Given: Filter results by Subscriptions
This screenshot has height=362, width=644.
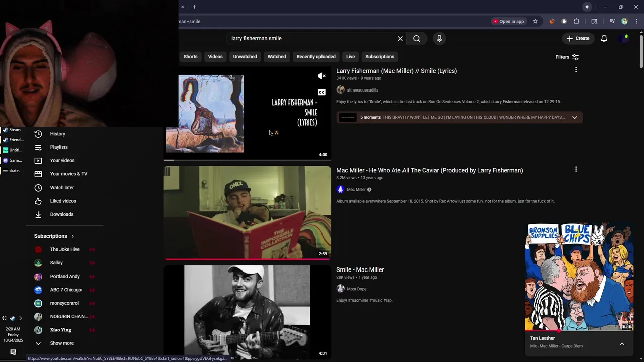Looking at the screenshot, I should [x=380, y=57].
